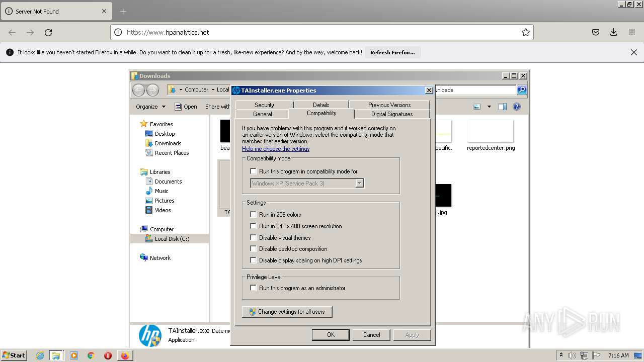644x362 pixels.
Task: Open the Firefox hamburger menu
Action: pos(632,32)
